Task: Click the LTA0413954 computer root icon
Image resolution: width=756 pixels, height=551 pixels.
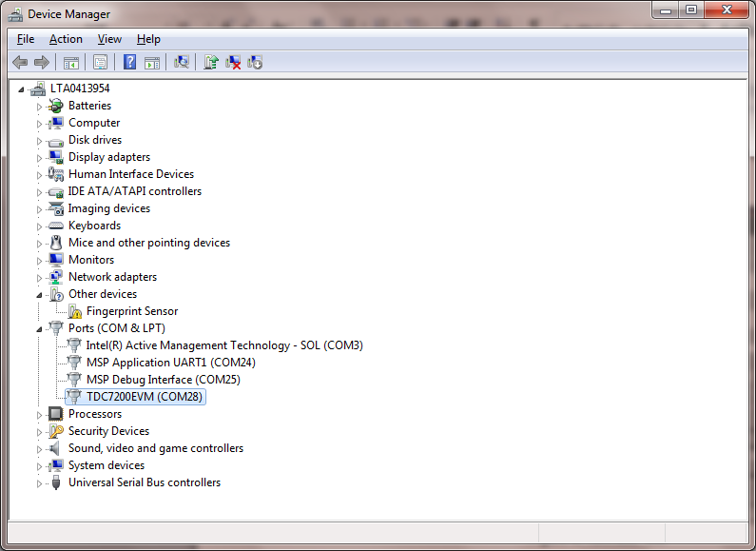Action: point(38,89)
